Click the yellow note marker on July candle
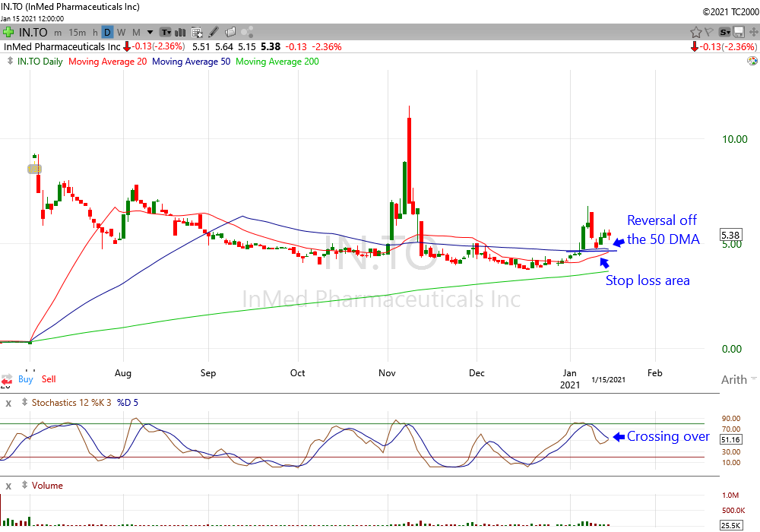Image resolution: width=760 pixels, height=532 pixels. (34, 169)
